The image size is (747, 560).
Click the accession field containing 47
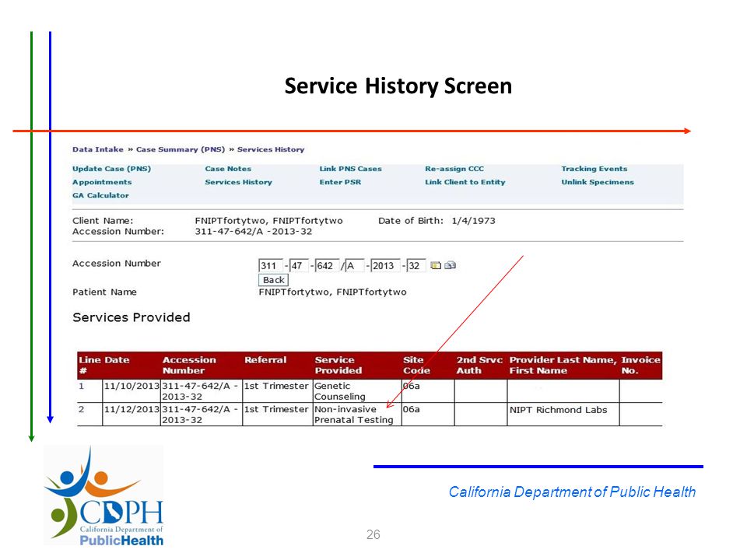coord(299,266)
